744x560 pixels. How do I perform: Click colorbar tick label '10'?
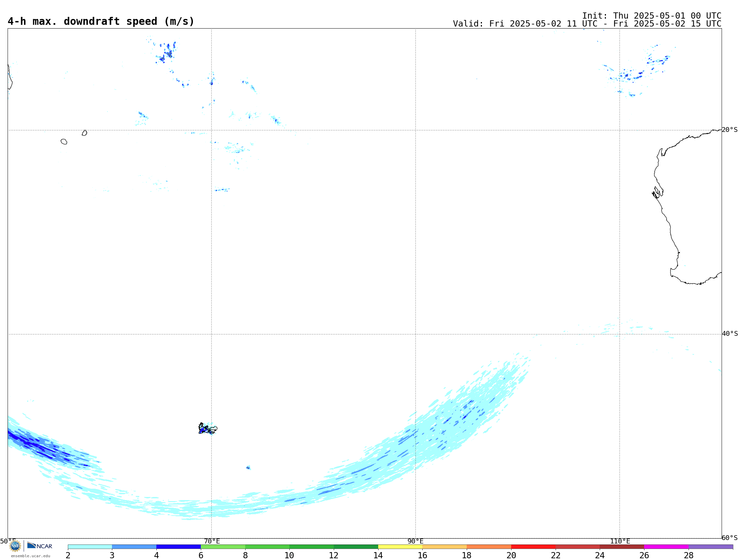tap(289, 556)
